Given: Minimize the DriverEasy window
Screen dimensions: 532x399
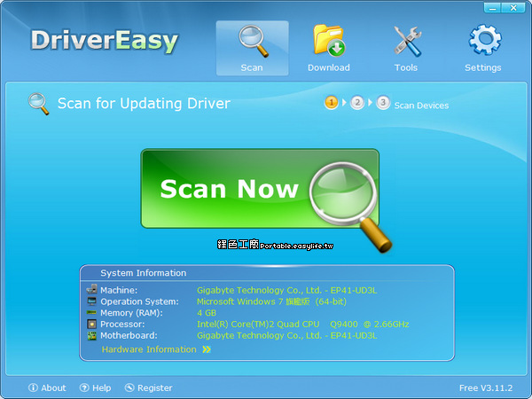Looking at the screenshot, I should coord(492,8).
